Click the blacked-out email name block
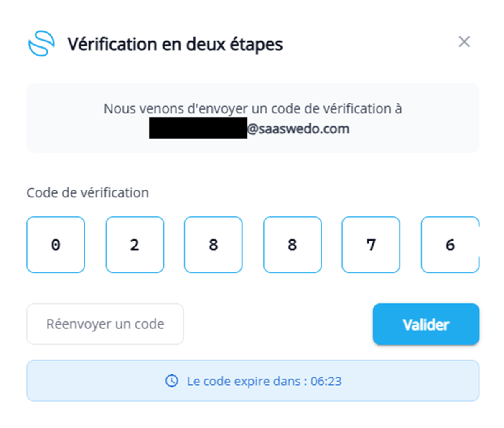Screen dimensions: 504x428 [x=198, y=128]
